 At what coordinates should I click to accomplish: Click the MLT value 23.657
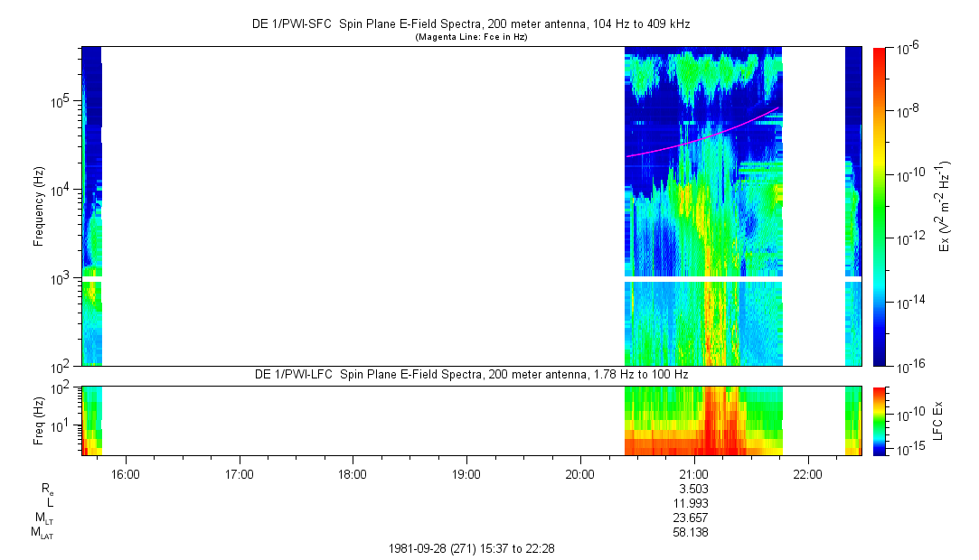tap(693, 518)
